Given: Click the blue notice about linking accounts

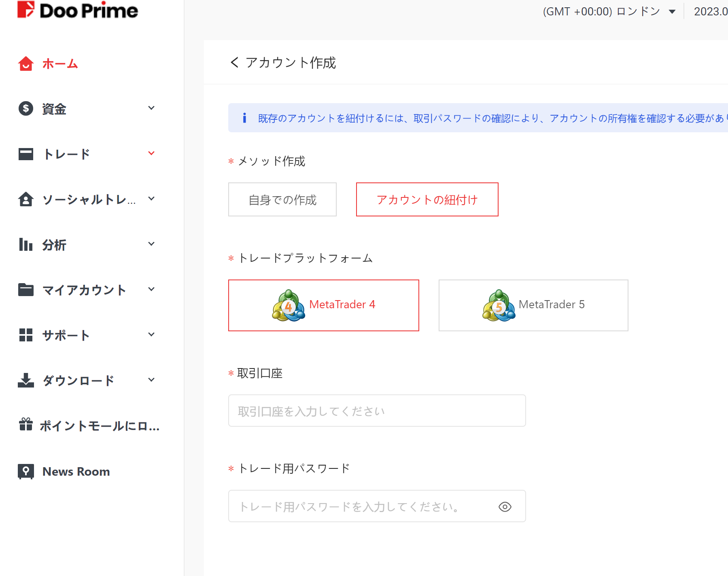Looking at the screenshot, I should click(478, 118).
